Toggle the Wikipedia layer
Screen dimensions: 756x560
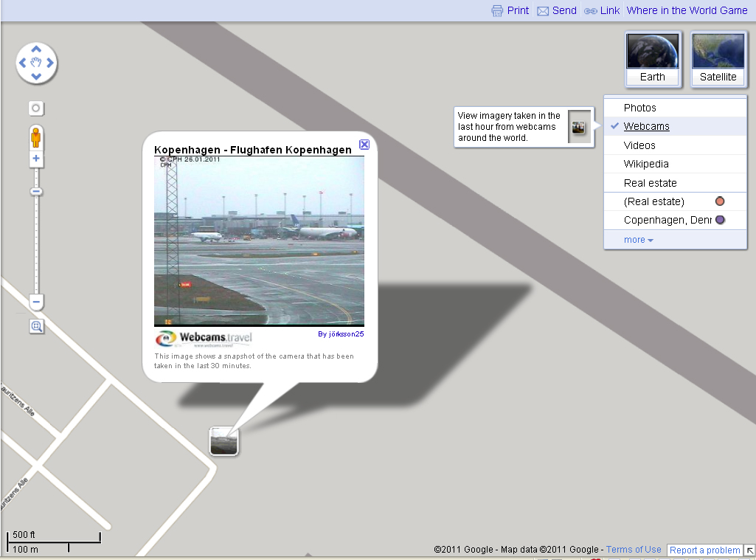tap(646, 164)
